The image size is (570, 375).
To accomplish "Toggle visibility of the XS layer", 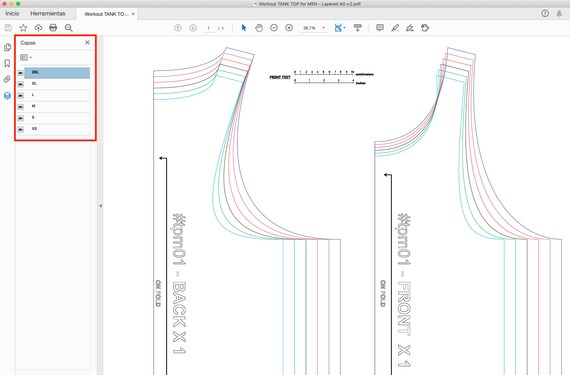I will (x=21, y=129).
